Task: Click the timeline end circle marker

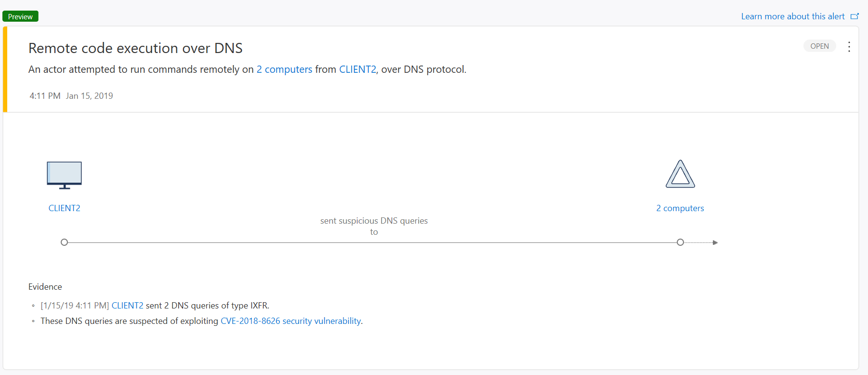Action: (x=680, y=242)
